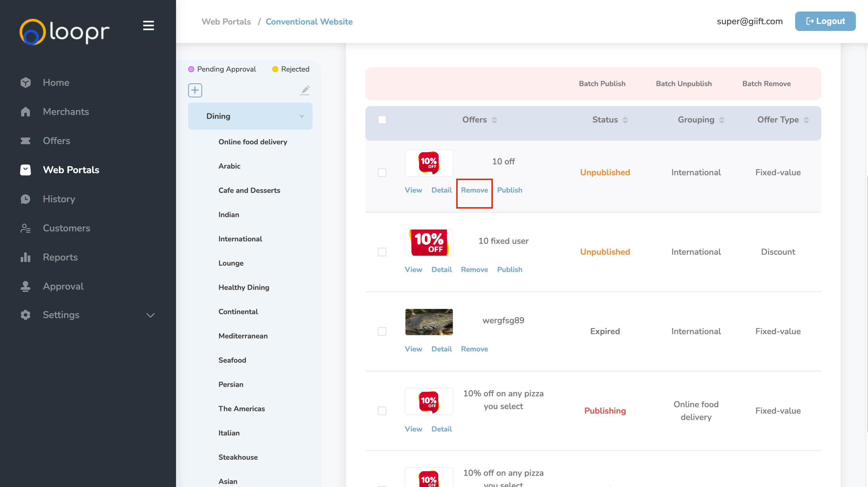The image size is (868, 487).
Task: Select Online food delivery category
Action: pos(253,142)
